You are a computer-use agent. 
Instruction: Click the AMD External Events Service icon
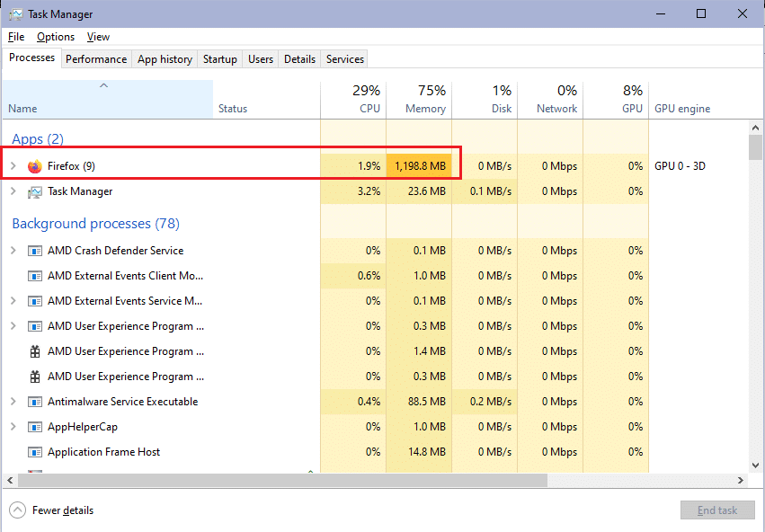(x=35, y=301)
